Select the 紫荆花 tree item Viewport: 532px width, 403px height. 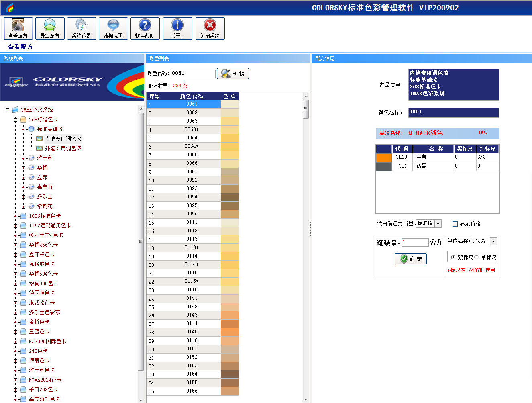[45, 206]
